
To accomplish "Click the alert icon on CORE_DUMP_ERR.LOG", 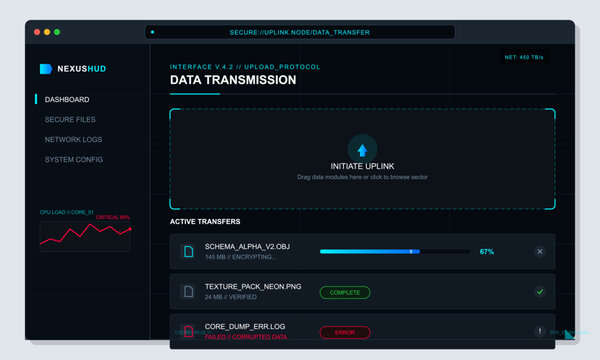I will (540, 331).
